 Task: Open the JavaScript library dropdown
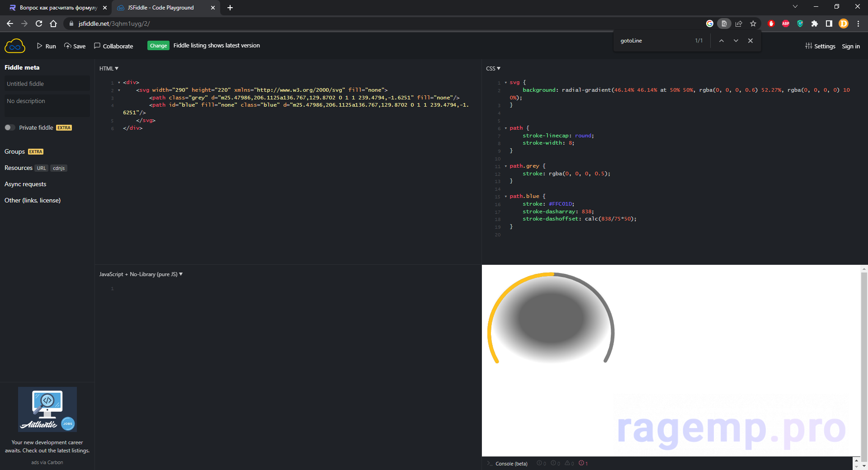141,274
